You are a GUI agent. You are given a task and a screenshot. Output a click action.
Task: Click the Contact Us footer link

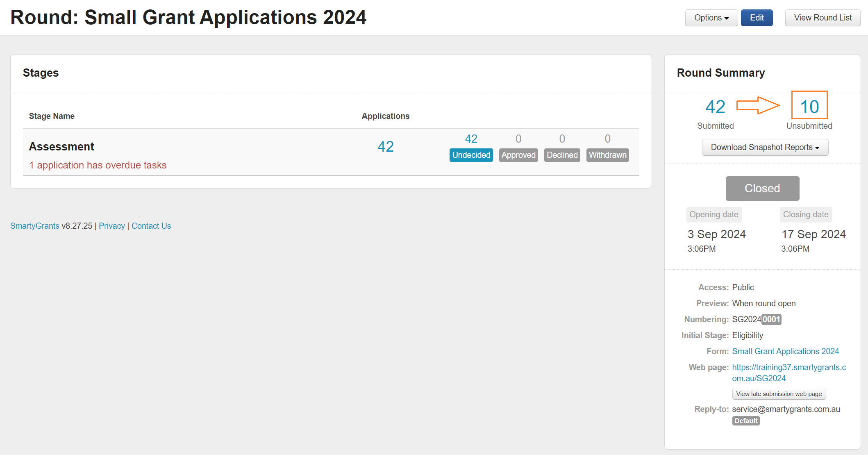(151, 226)
